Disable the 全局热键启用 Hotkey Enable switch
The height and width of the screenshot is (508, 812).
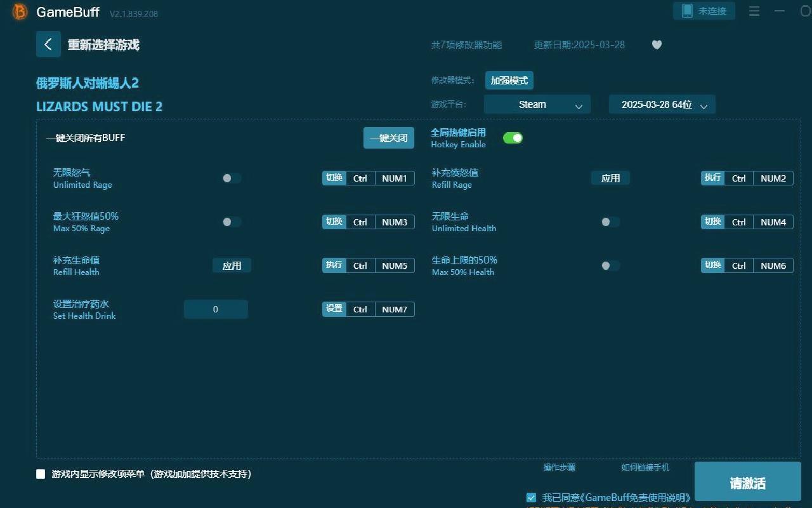513,138
